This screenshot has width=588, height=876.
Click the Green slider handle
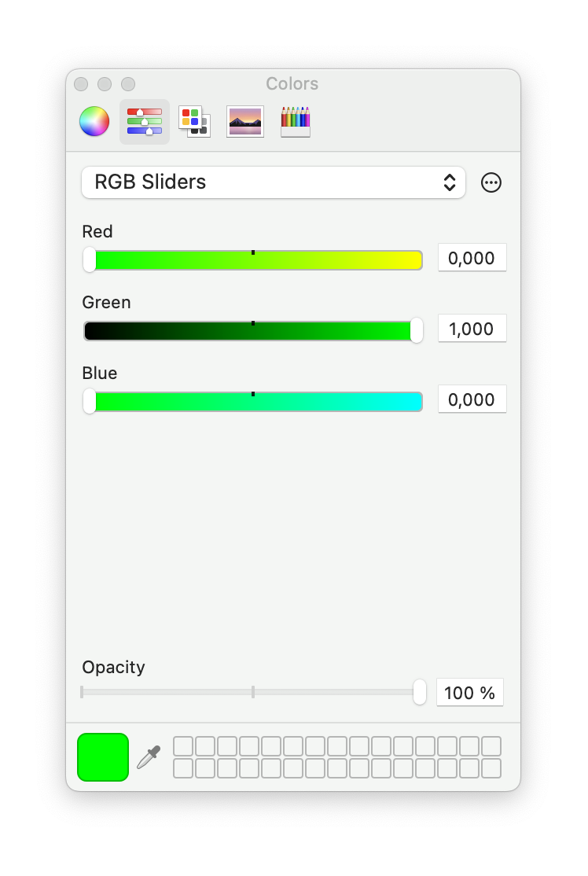click(417, 331)
